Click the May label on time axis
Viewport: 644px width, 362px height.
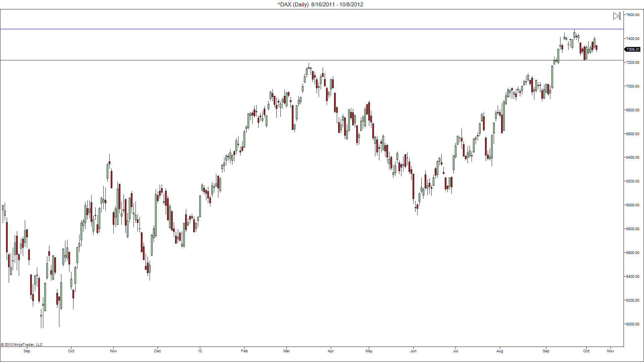[369, 351]
